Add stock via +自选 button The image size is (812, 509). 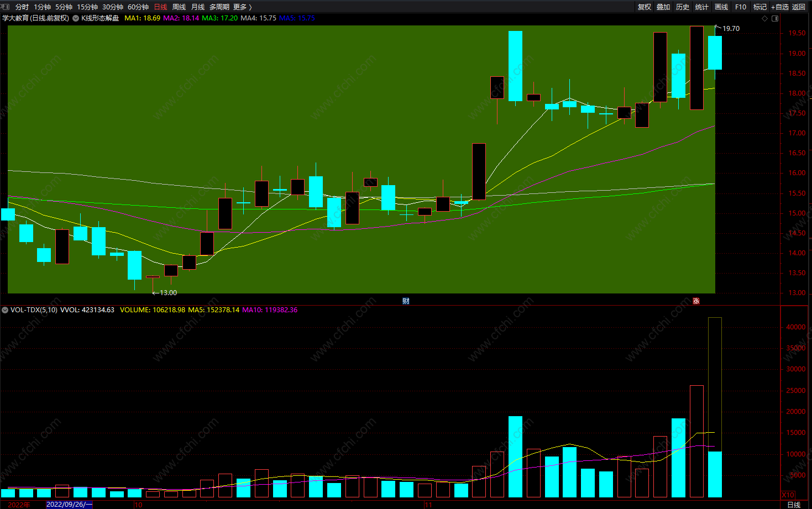tap(780, 7)
